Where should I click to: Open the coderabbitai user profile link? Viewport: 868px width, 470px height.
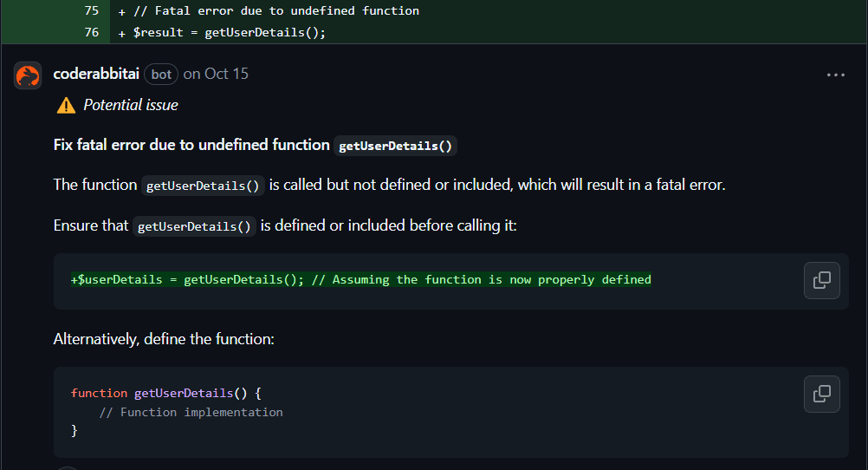(x=96, y=74)
